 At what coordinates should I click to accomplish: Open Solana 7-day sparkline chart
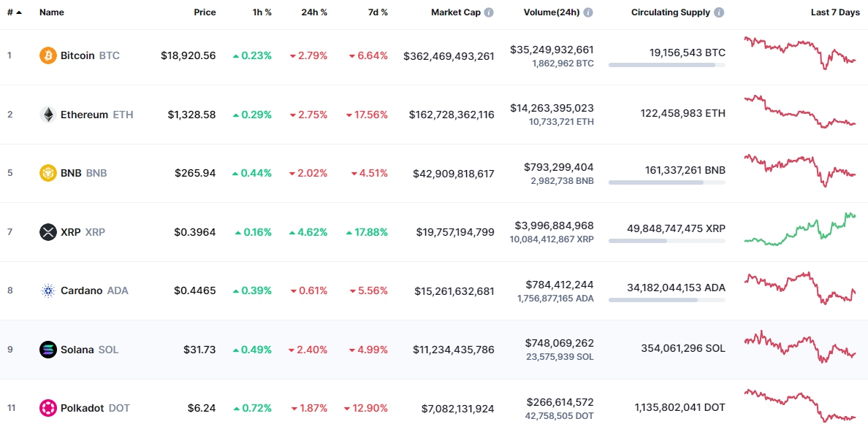(x=800, y=347)
